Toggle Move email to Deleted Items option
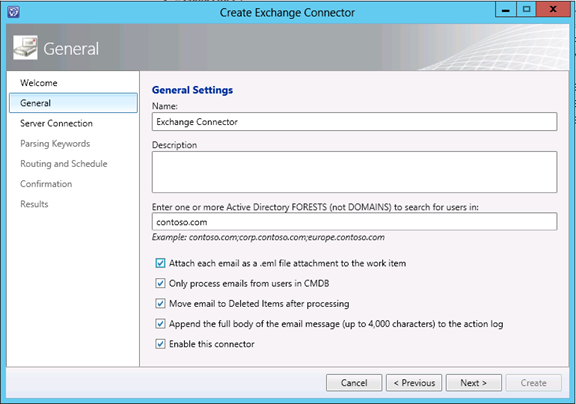576x404 pixels. pyautogui.click(x=160, y=303)
